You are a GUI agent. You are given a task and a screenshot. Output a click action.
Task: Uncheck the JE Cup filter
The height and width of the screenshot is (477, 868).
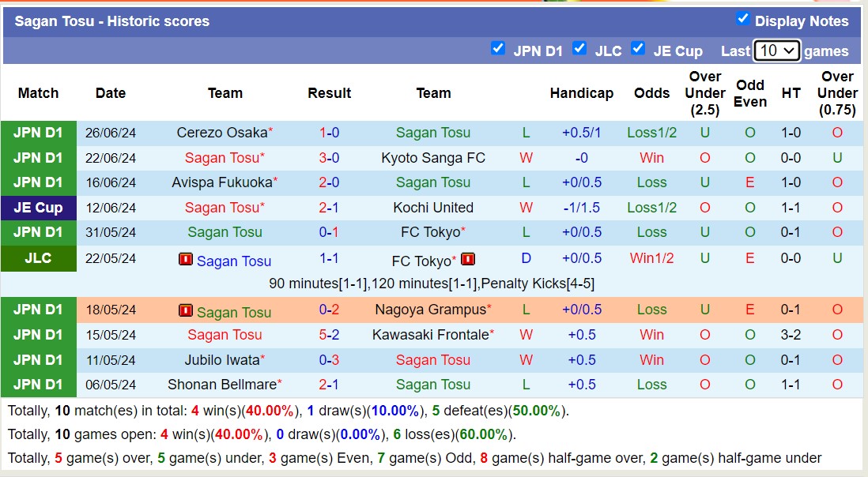[x=638, y=48]
